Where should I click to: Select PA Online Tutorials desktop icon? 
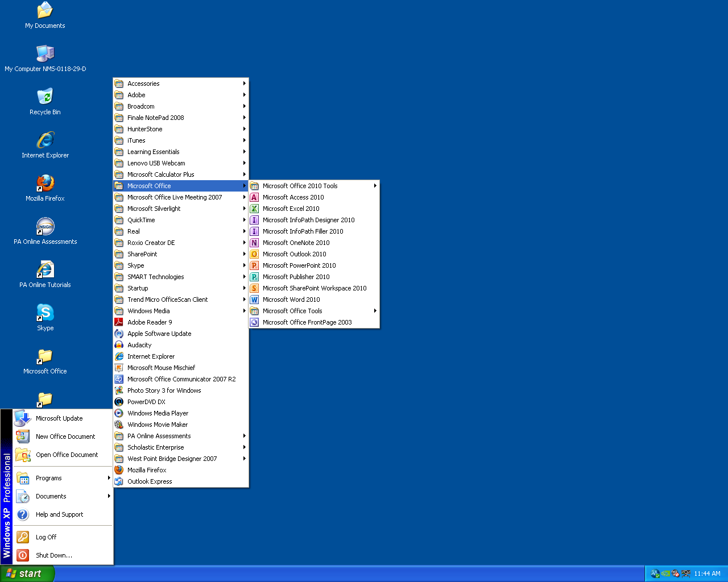point(45,269)
